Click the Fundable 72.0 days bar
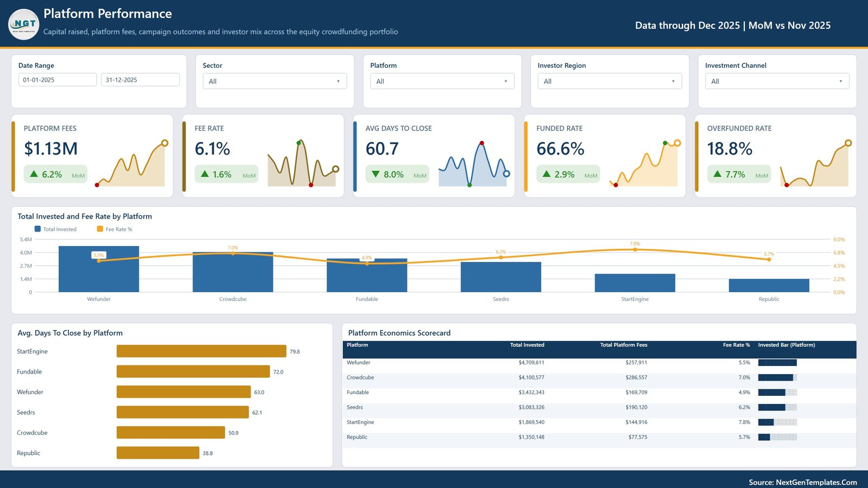This screenshot has height=488, width=868. coord(193,371)
